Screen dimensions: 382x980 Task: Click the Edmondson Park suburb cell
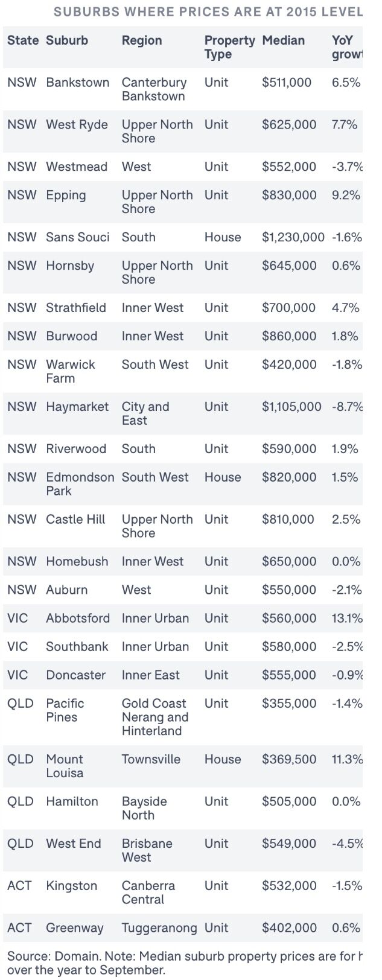80,484
